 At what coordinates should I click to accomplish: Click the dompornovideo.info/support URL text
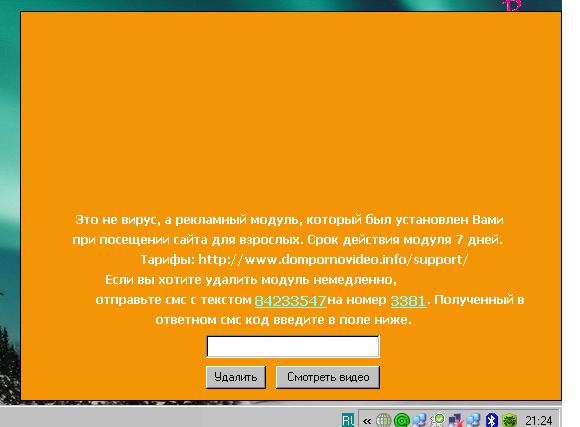[x=333, y=260]
